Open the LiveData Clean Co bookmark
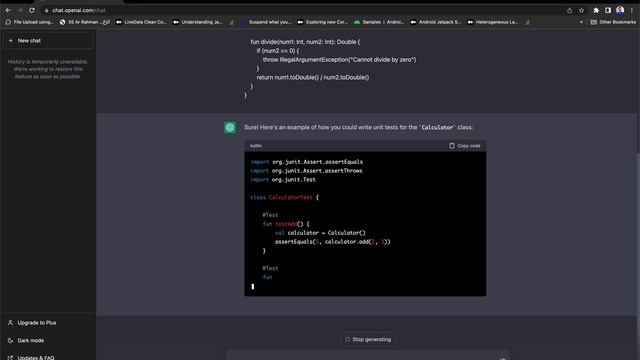 coord(142,22)
